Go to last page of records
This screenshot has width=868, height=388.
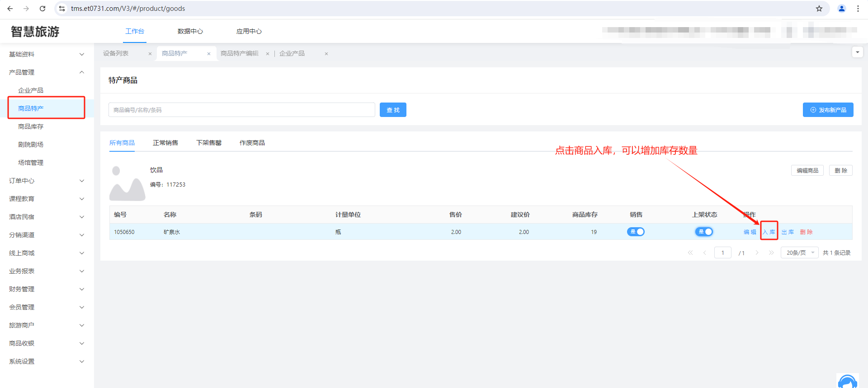(x=771, y=253)
